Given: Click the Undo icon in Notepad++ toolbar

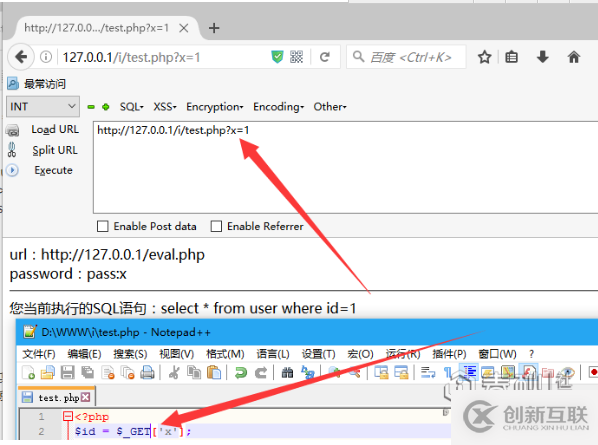Looking at the screenshot, I should point(241,373).
